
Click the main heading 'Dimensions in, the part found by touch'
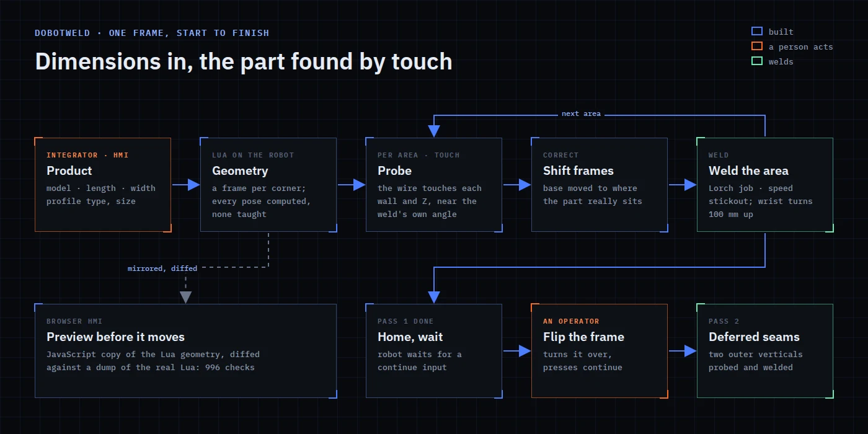click(244, 61)
